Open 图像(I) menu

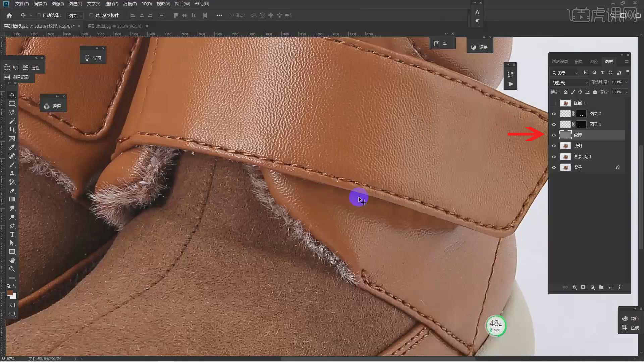point(58,4)
